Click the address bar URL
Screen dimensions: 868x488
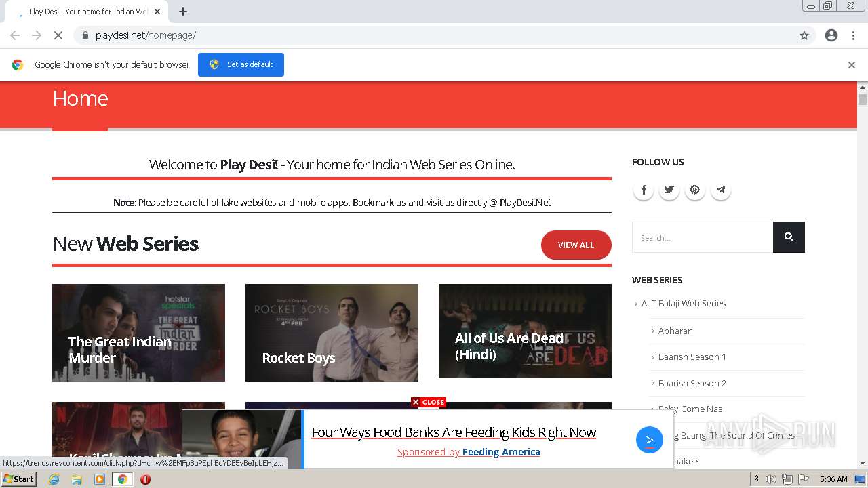146,35
